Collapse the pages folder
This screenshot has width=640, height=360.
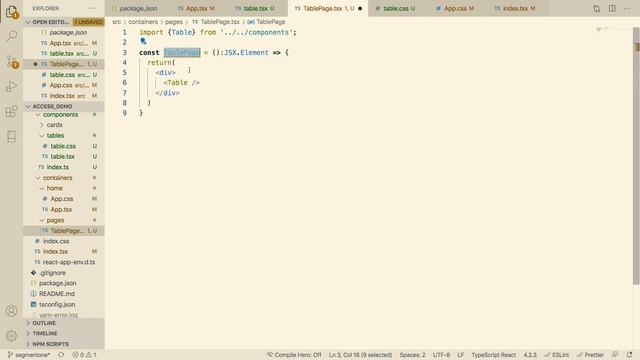[64, 220]
